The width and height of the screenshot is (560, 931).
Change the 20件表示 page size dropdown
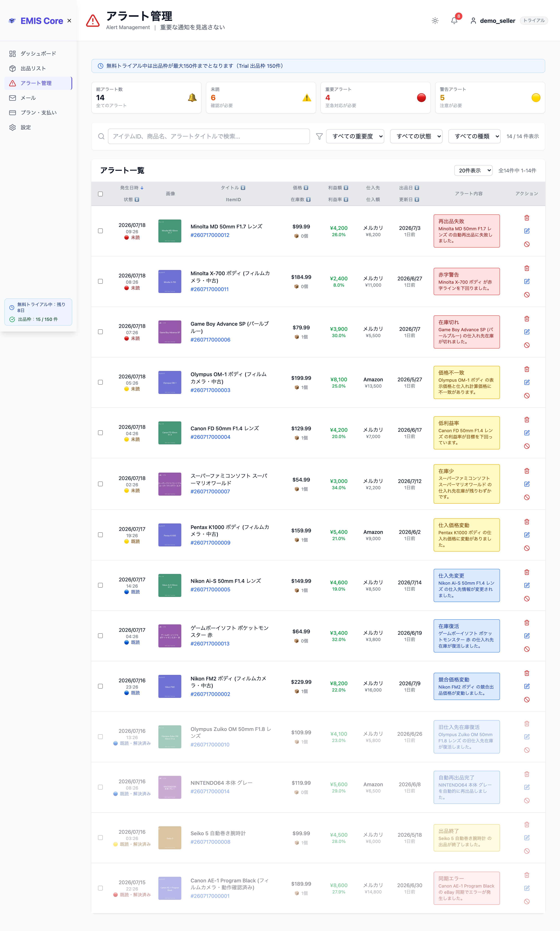[473, 171]
